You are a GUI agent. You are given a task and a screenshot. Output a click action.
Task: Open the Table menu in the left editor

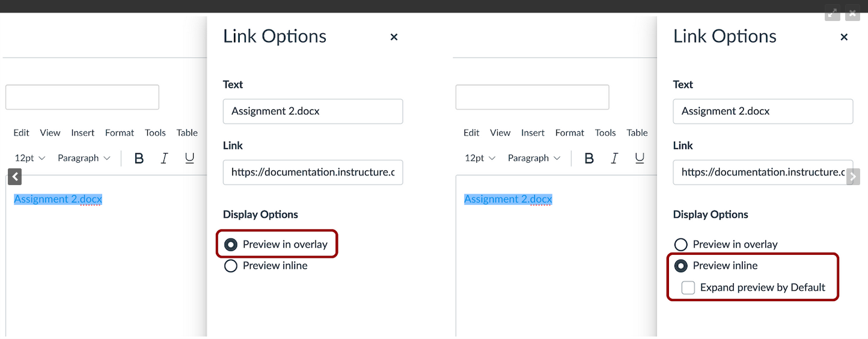point(187,133)
